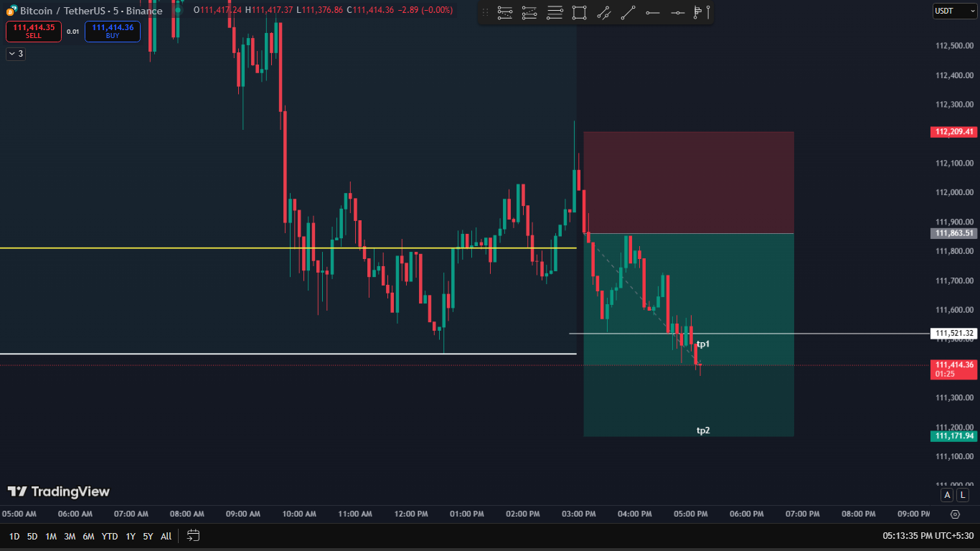Click the red SELL price button
Screen dimensions: 980x551
pyautogui.click(x=34, y=31)
